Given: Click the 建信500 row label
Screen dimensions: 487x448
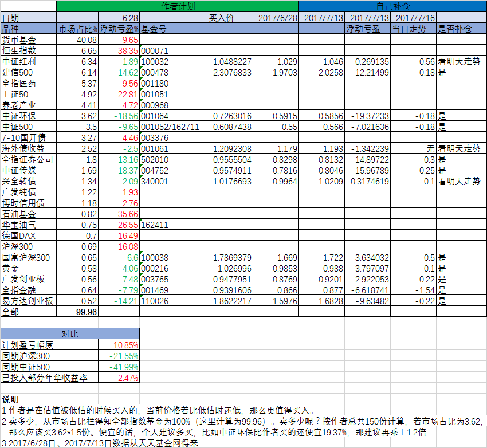Looking at the screenshot, I should [x=28, y=72].
